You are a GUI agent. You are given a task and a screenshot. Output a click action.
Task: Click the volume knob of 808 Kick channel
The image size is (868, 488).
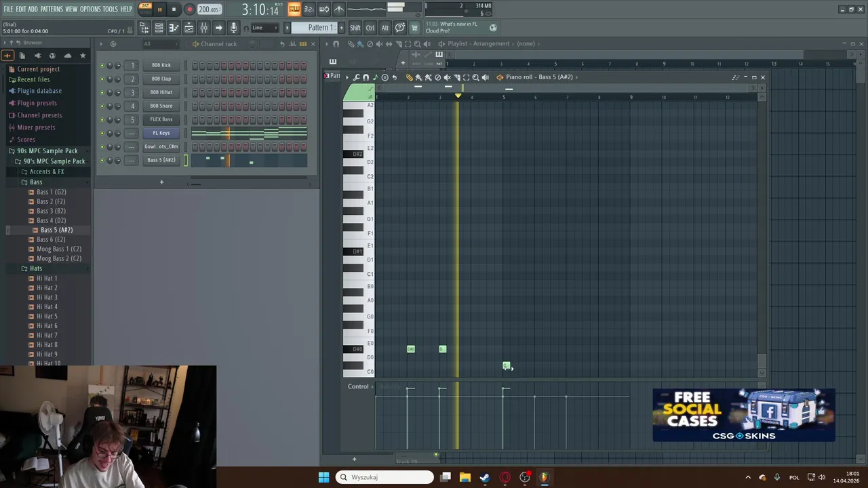point(117,66)
